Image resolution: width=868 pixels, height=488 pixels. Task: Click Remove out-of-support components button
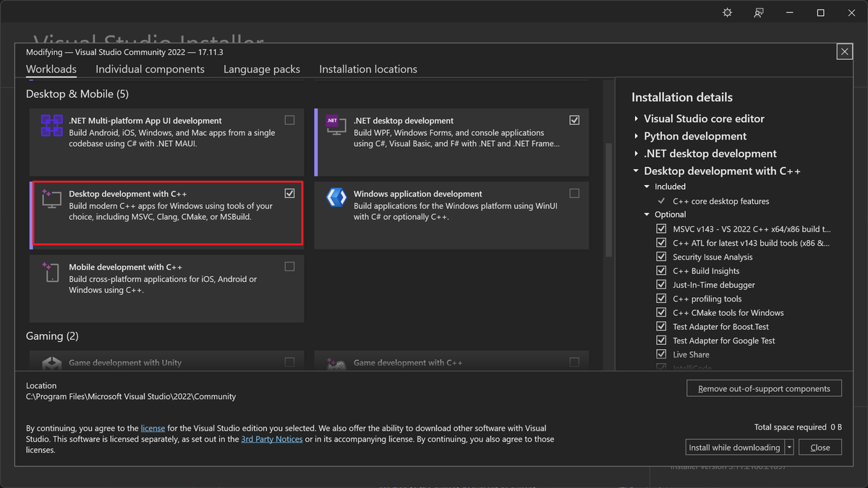[x=764, y=388]
